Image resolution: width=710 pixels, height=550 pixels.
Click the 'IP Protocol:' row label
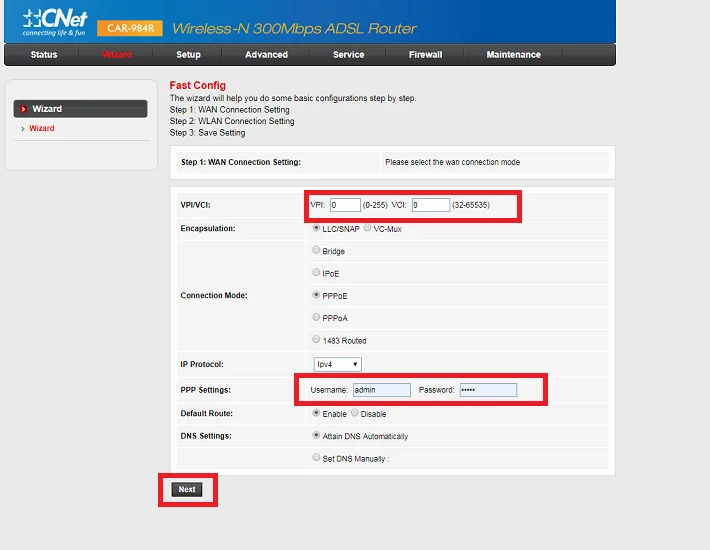pyautogui.click(x=202, y=364)
